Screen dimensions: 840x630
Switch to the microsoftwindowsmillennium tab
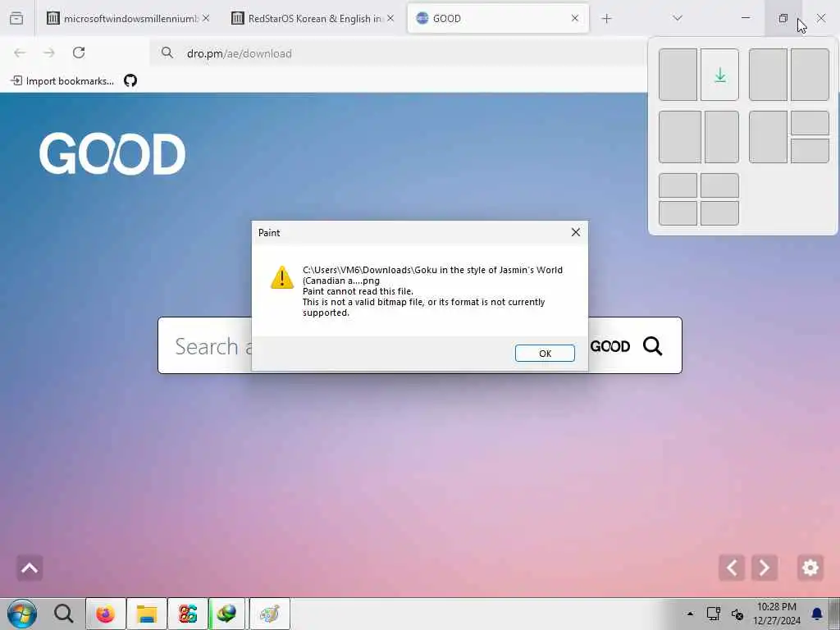(130, 19)
